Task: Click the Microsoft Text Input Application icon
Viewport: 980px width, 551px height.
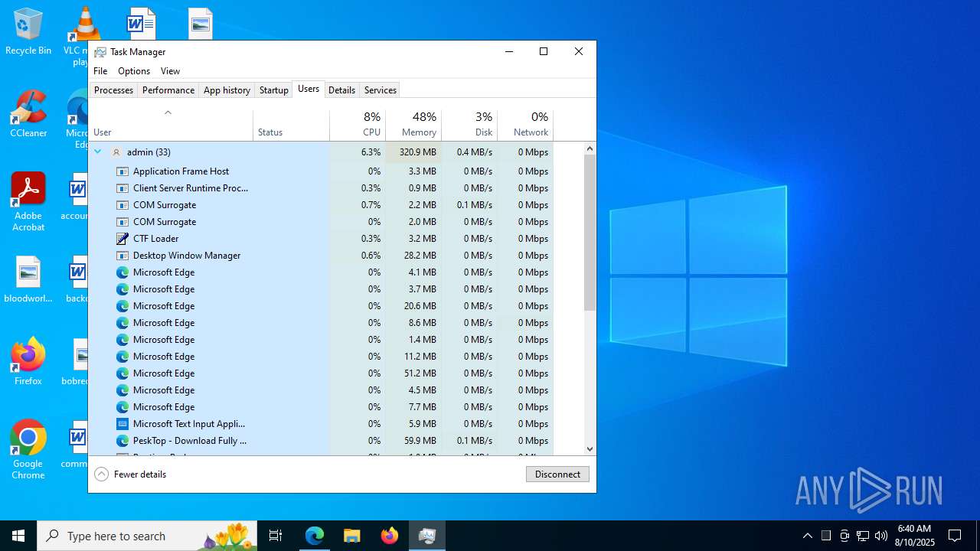Action: click(122, 424)
